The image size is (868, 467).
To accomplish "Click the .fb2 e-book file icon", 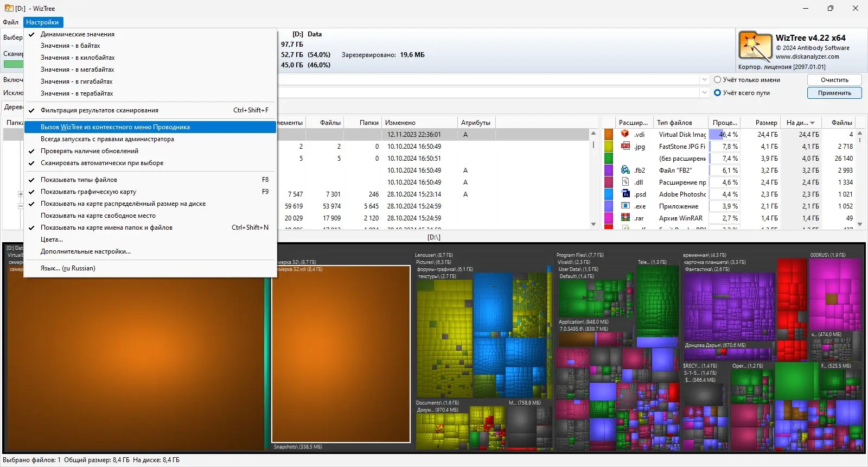I will pos(626,170).
